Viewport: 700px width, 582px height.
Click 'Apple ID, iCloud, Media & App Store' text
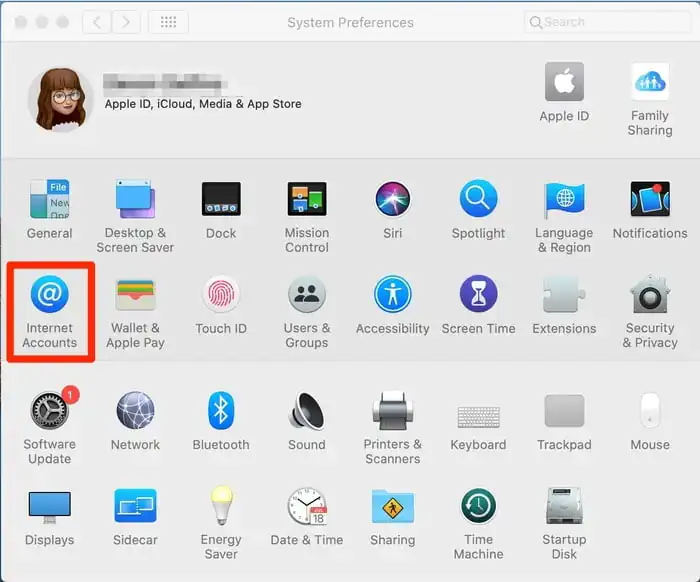coord(203,104)
